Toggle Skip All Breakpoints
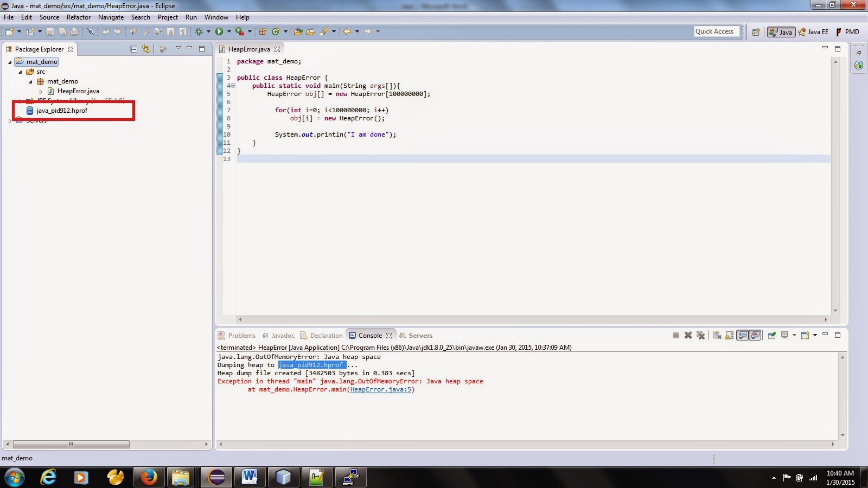Image resolution: width=868 pixels, height=488 pixels. [90, 31]
